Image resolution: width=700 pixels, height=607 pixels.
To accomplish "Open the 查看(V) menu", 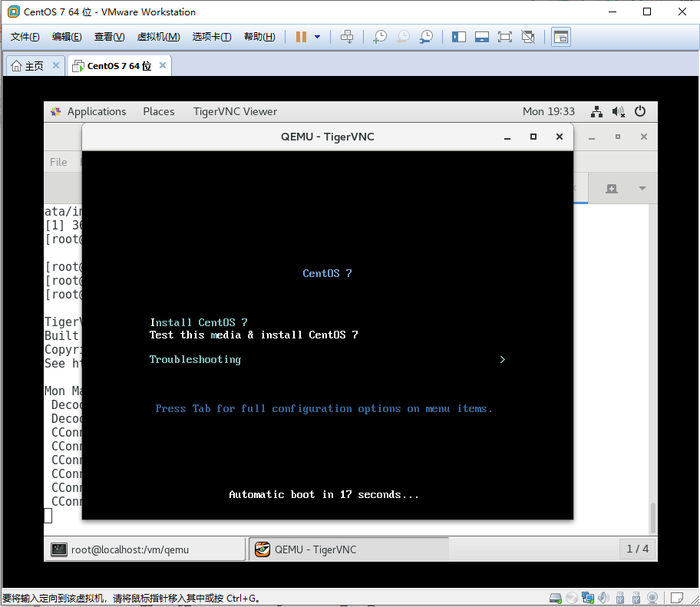I will coord(109,37).
